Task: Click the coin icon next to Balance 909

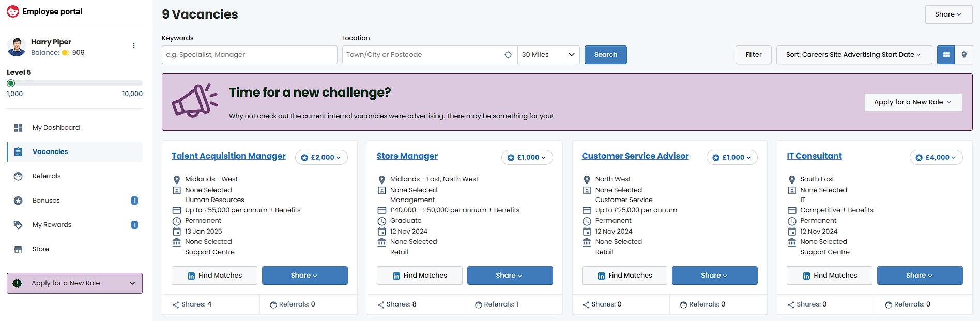Action: 66,53
